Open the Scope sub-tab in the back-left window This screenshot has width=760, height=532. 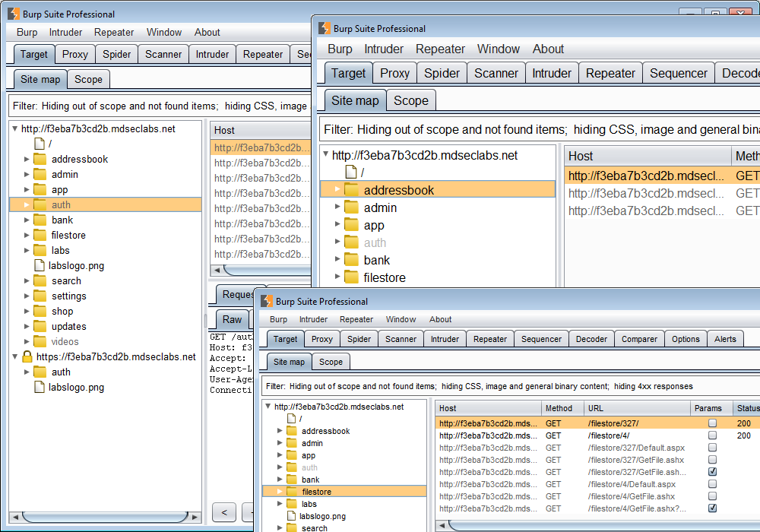click(x=88, y=80)
